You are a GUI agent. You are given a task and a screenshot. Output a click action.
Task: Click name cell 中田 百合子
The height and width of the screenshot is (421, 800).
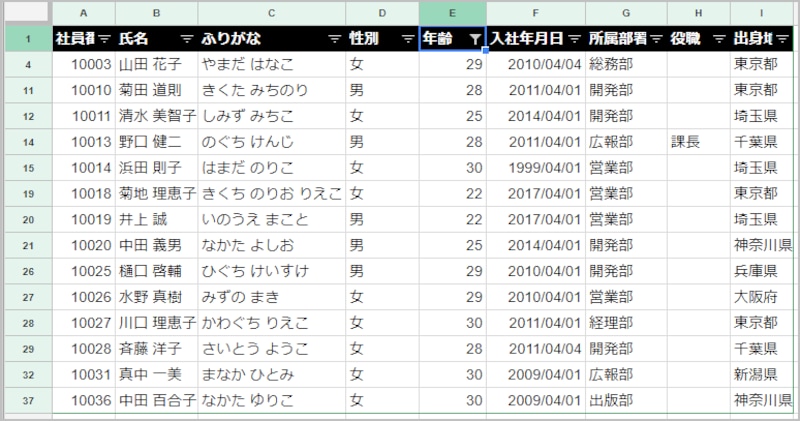click(157, 401)
